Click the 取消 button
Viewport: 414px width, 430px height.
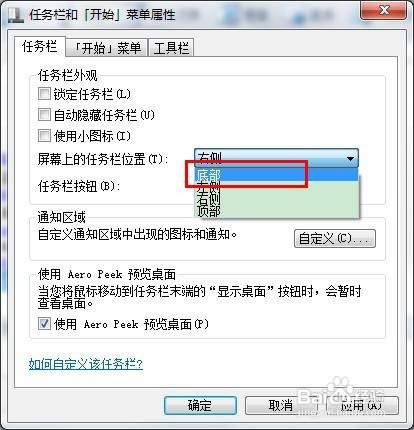coord(281,405)
